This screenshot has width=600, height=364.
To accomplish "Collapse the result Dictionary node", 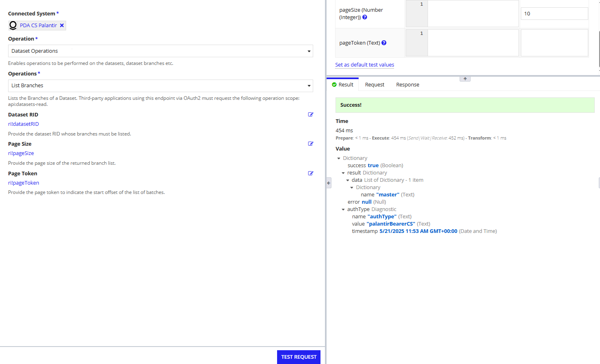I will pyautogui.click(x=343, y=173).
